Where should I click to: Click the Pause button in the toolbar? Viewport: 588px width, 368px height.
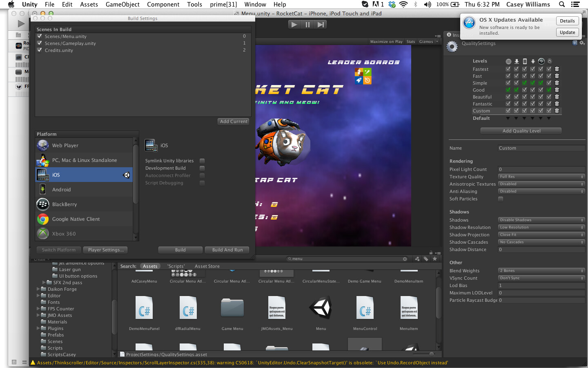[307, 25]
